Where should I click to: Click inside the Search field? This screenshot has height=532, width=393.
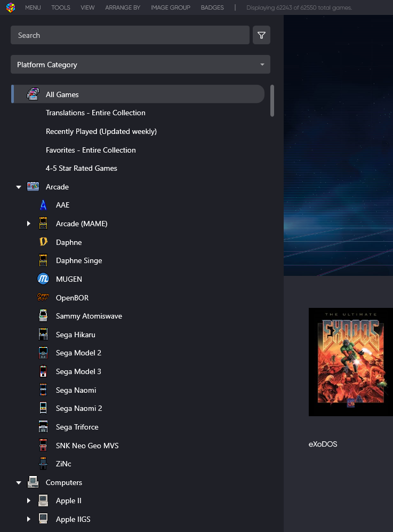tap(130, 35)
